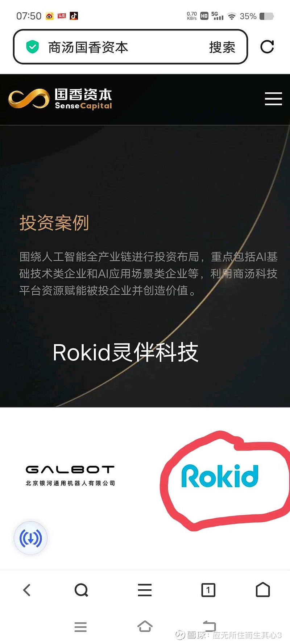
Task: Open the Weibo notification icon in the status bar
Action: pyautogui.click(x=50, y=16)
